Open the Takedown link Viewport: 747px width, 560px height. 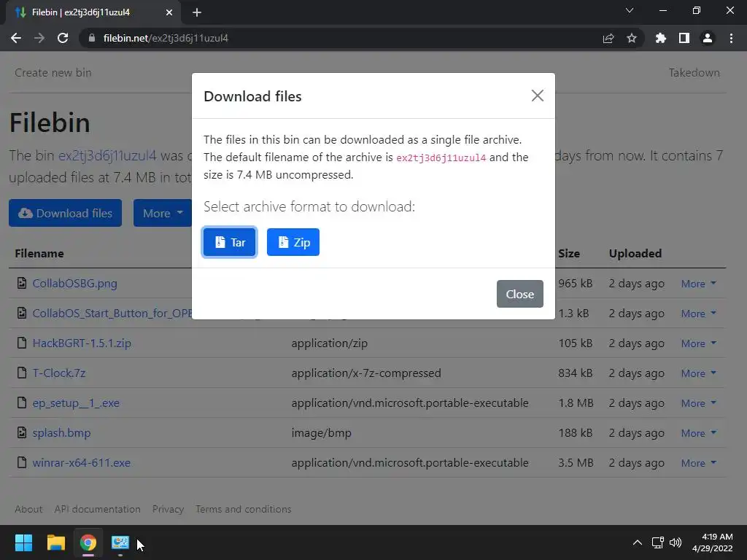694,72
